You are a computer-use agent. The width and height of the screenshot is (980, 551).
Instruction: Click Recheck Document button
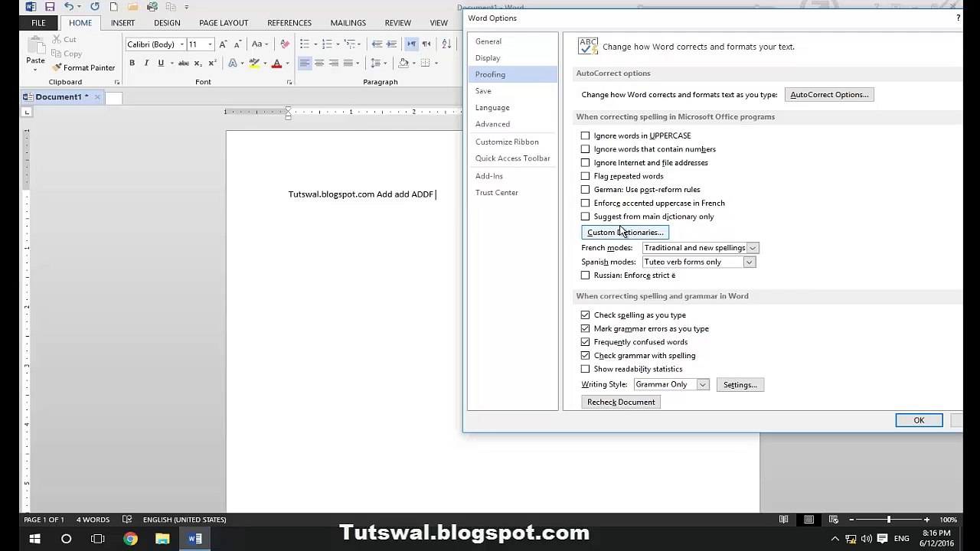621,402
